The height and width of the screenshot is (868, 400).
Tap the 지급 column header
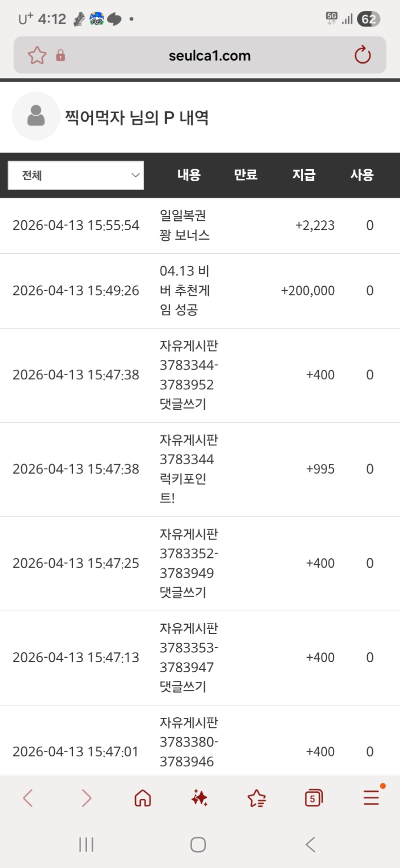304,175
